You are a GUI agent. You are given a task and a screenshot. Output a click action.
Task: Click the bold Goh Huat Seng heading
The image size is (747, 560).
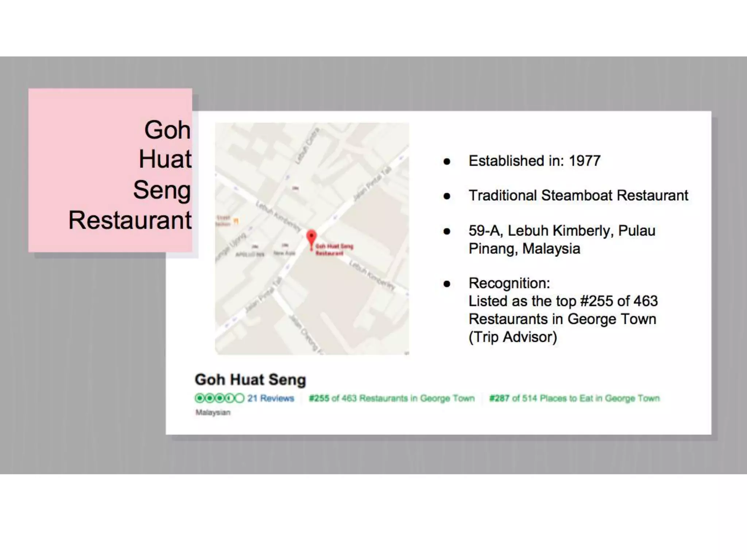coord(250,380)
